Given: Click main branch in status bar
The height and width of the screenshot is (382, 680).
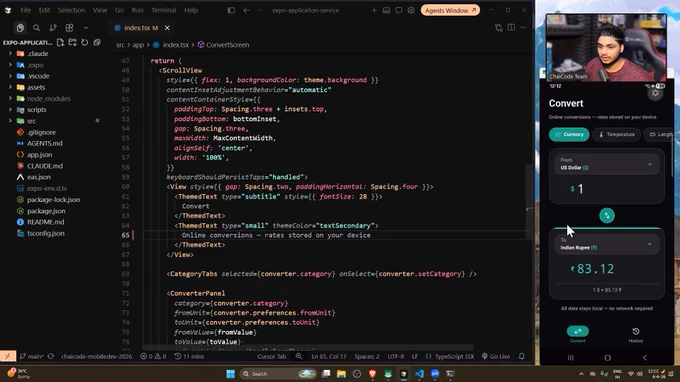Looking at the screenshot, I should [x=32, y=356].
